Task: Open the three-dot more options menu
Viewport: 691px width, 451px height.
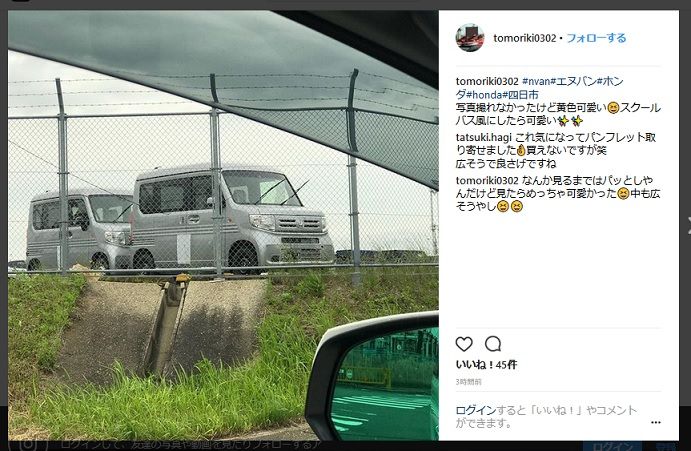Action: tap(656, 422)
